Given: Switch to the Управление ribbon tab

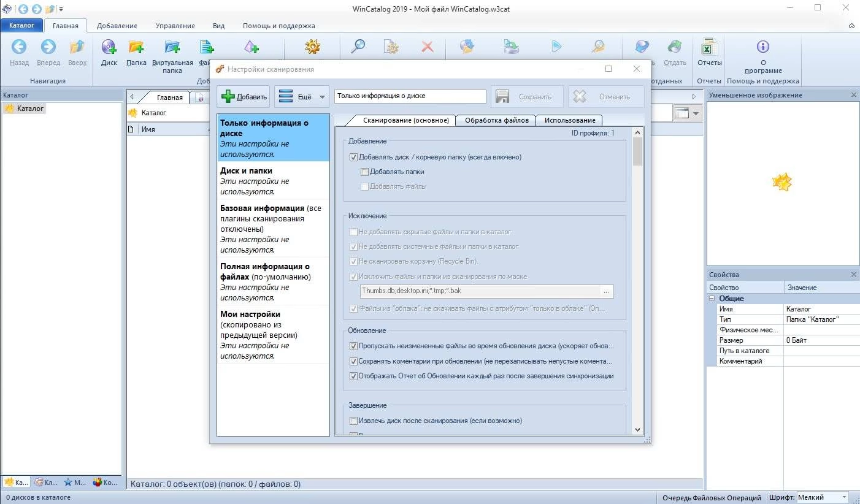Looking at the screenshot, I should click(175, 26).
